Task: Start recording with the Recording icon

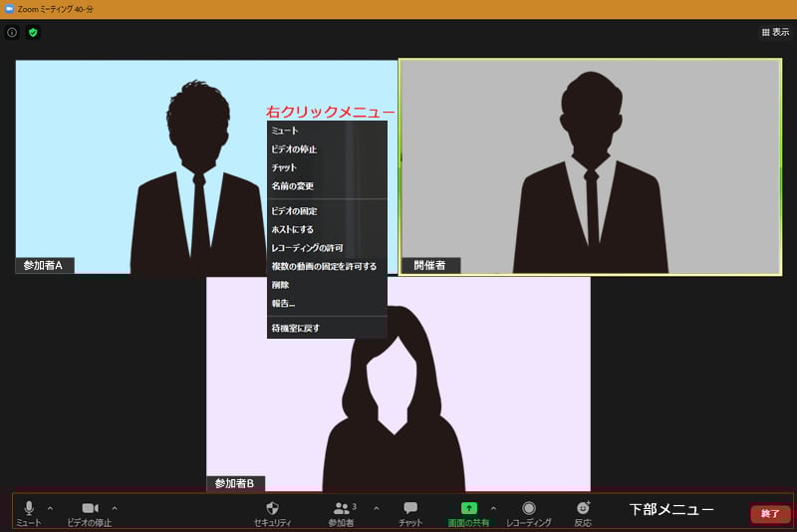Action: point(529,508)
